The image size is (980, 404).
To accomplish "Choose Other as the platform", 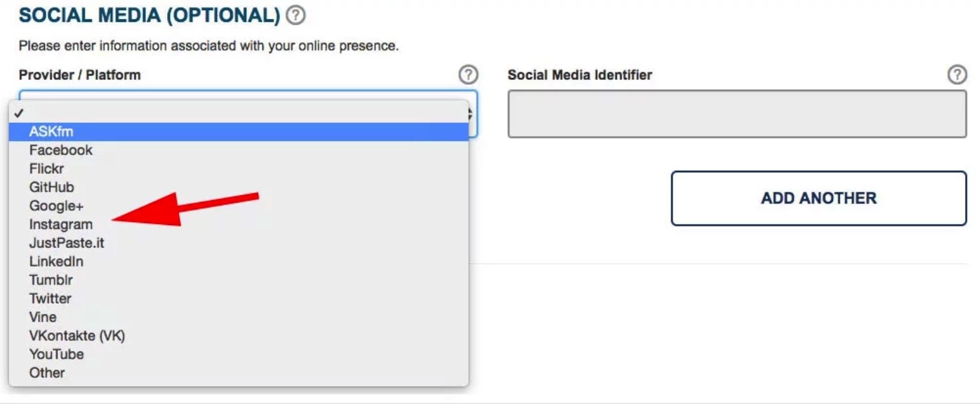I will pyautogui.click(x=47, y=373).
